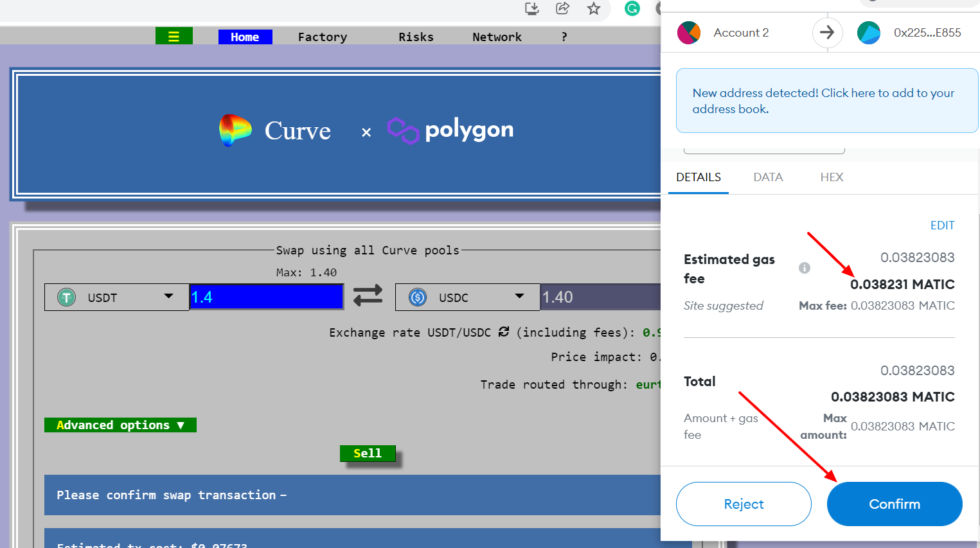Click the browser bookmark star icon
The width and height of the screenshot is (980, 548).
(x=593, y=9)
